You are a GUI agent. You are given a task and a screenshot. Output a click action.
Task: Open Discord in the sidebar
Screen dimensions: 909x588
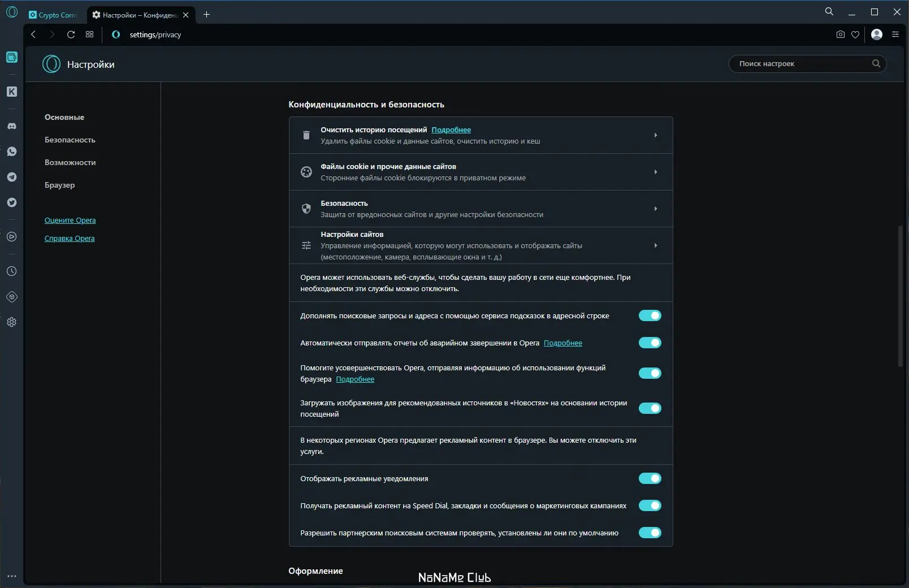(x=12, y=126)
